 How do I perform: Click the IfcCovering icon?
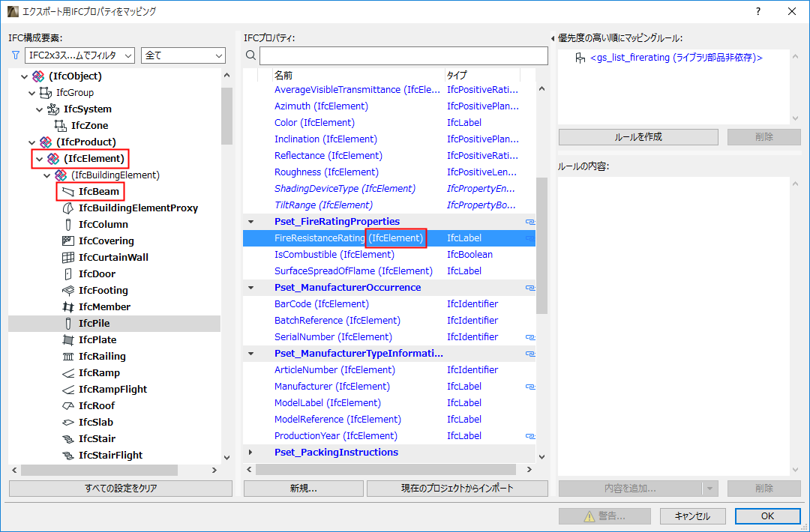click(x=67, y=241)
